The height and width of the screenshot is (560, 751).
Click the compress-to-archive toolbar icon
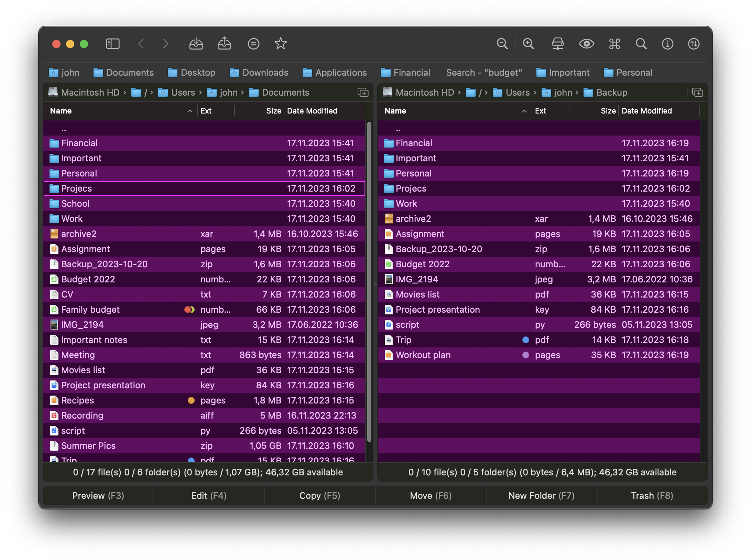[x=196, y=44]
